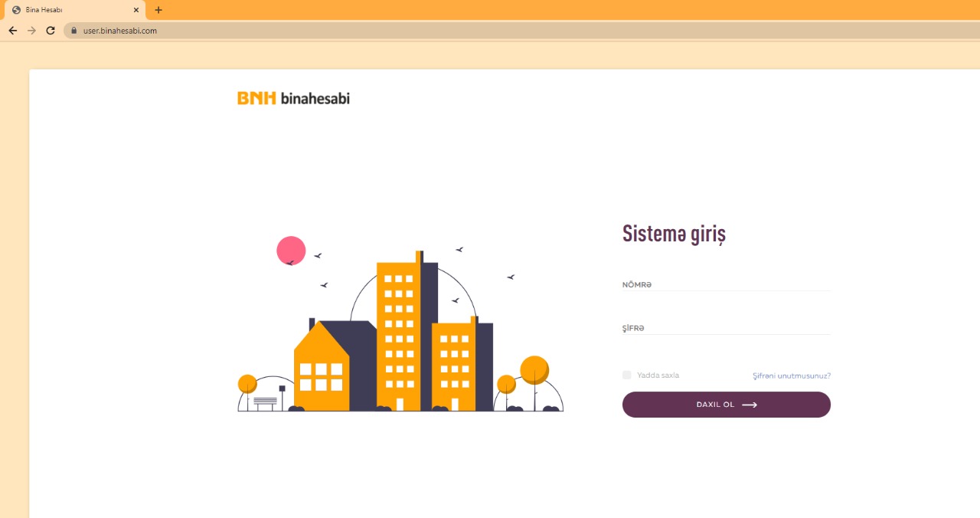Viewport: 980px width, 518px height.
Task: Reload the current page
Action: pyautogui.click(x=51, y=31)
